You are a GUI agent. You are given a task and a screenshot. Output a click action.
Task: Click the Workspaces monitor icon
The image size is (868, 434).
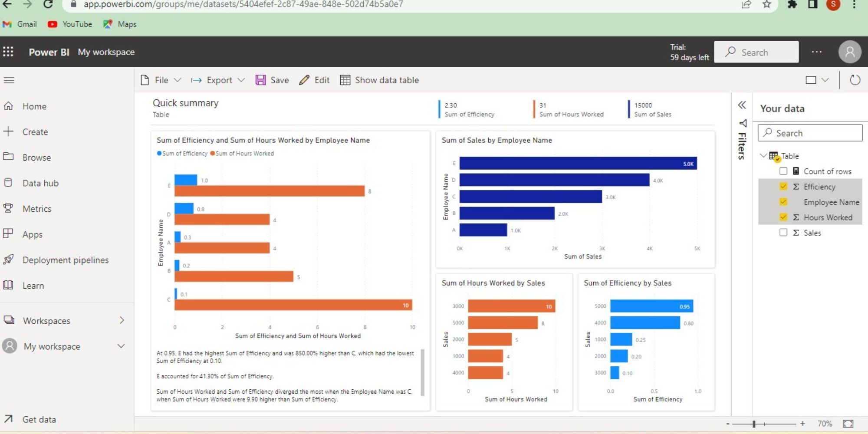(9, 320)
